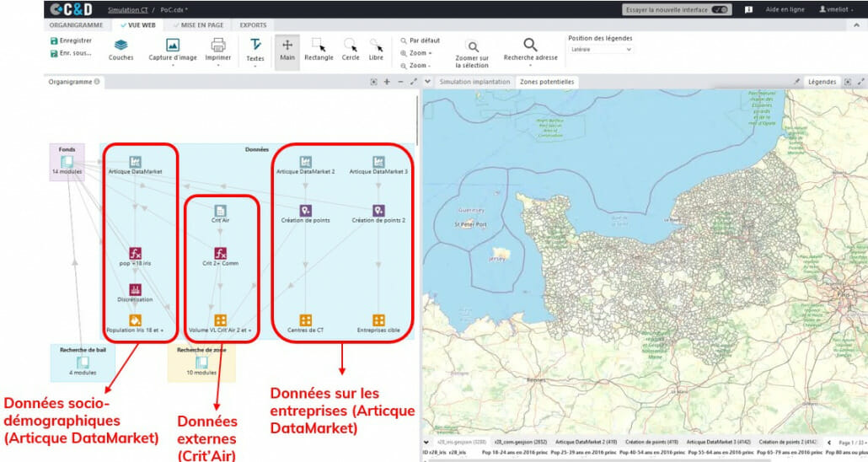Image resolution: width=868 pixels, height=462 pixels.
Task: Switch to the EXPORTS tab
Action: (x=253, y=25)
